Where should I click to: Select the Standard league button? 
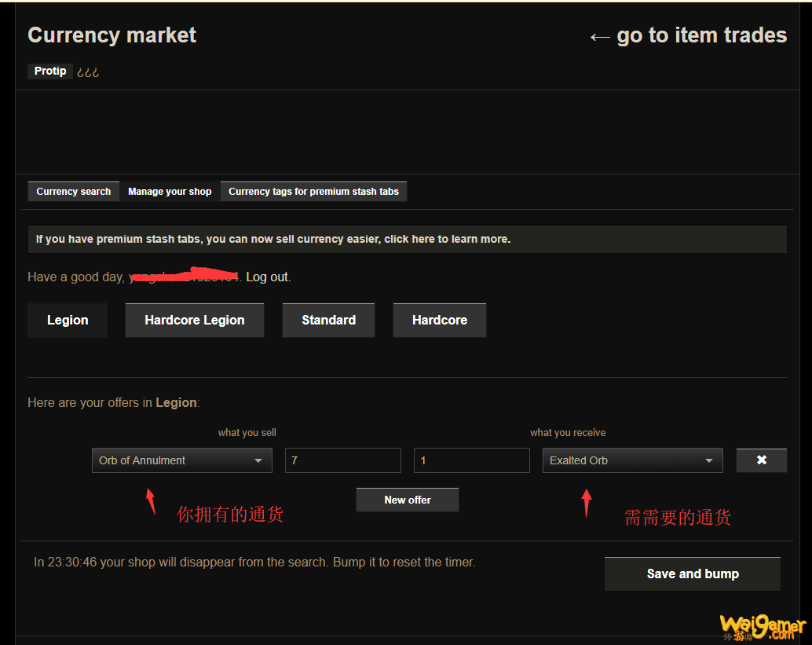[328, 321]
